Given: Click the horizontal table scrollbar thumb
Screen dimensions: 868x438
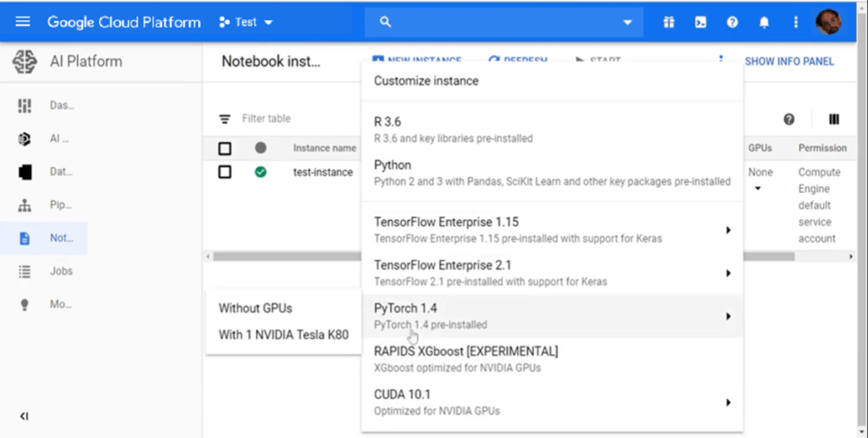Looking at the screenshot, I should tap(504, 257).
